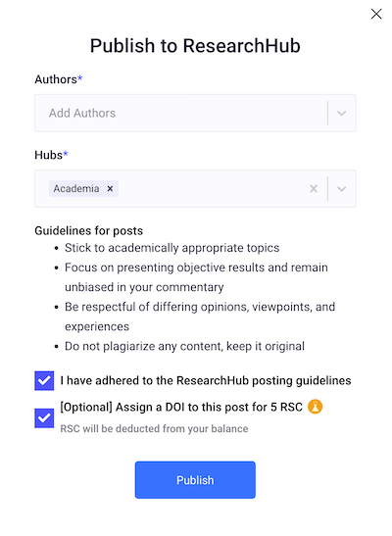Click empty area inside Hubs field

click(x=212, y=189)
